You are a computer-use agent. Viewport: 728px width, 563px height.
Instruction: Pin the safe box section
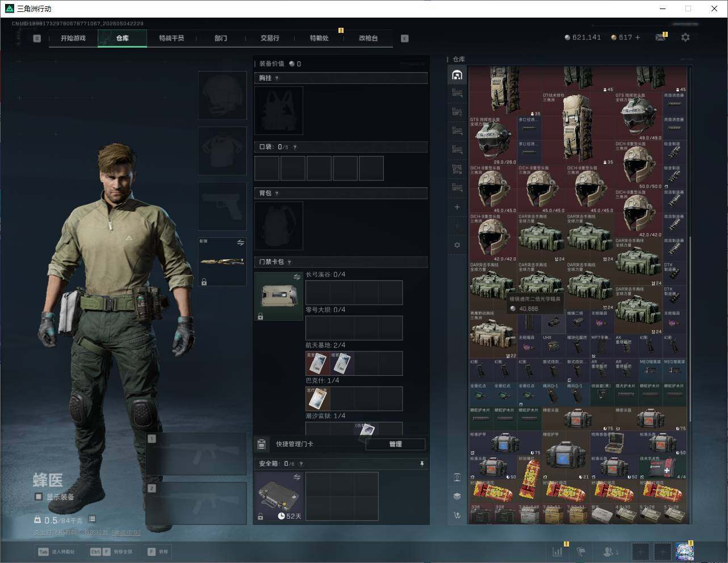421,464
